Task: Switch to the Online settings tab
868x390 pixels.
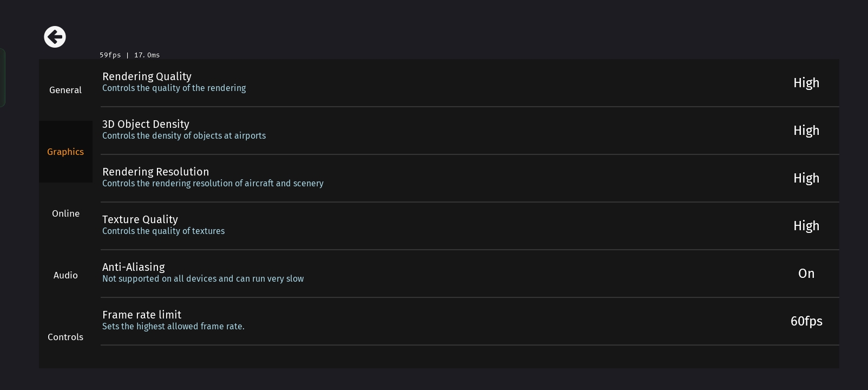Action: (65, 213)
